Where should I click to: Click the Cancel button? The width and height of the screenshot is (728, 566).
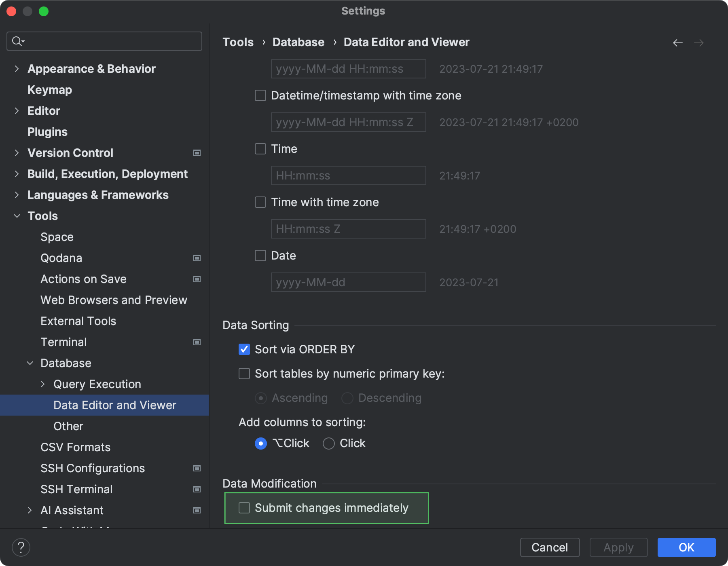pos(549,547)
